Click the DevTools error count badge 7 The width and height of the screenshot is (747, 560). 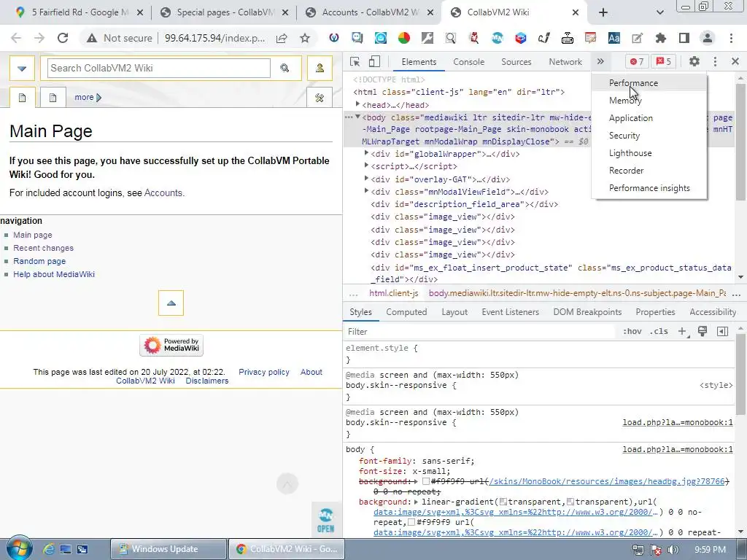point(636,61)
